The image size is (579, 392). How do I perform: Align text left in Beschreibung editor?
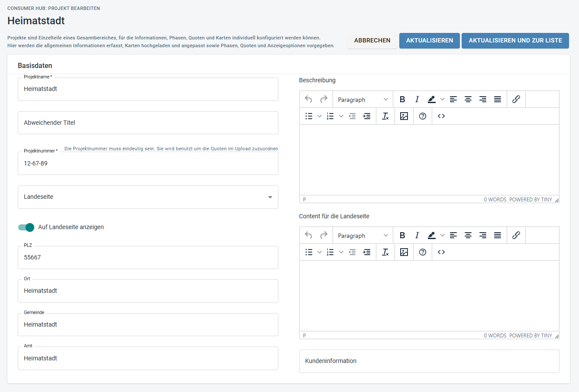[x=453, y=99]
